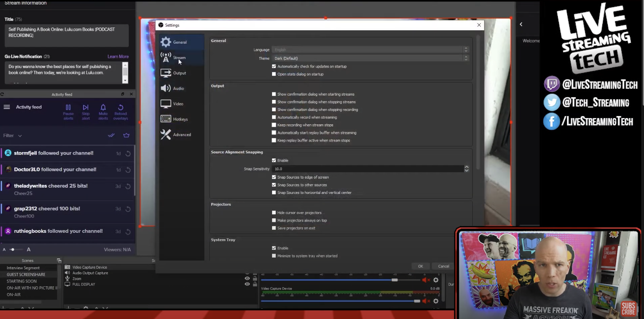Enable confirmation dialog when stopping recording

point(274,110)
